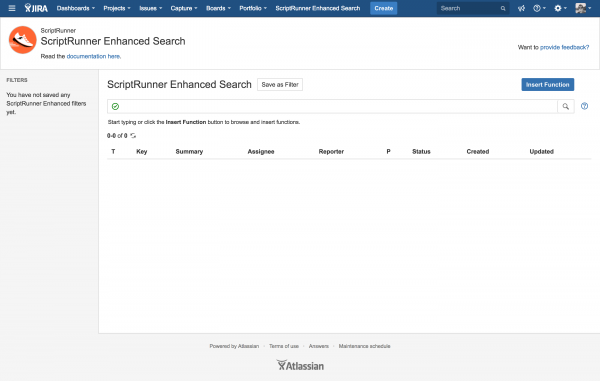The height and width of the screenshot is (381, 600).
Task: Refresh results next to 0-0 of 0
Action: pos(133,135)
